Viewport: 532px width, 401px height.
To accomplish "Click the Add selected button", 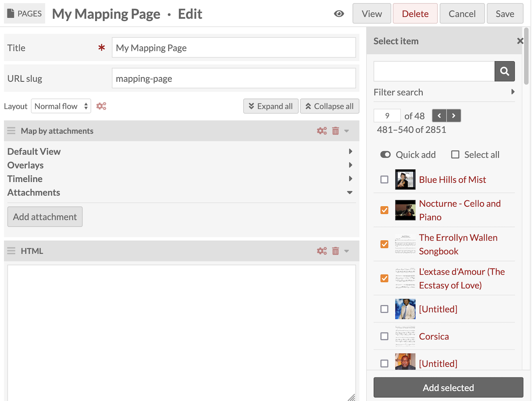I will pos(448,387).
